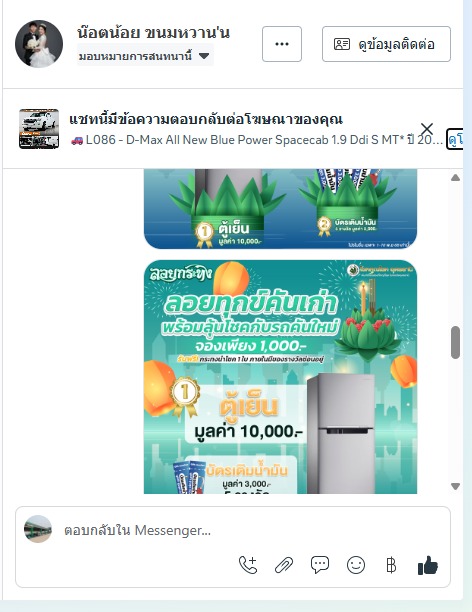Viewport: 472px width, 612px height.
Task: Open saved replies speech bubble icon
Action: 320,565
